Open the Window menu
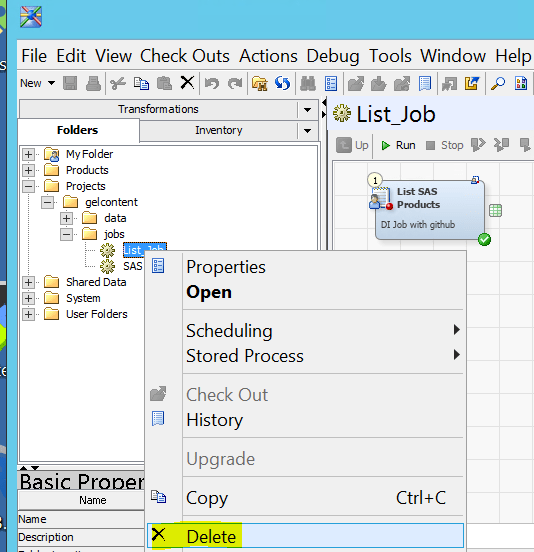This screenshot has height=552, width=534. (453, 56)
